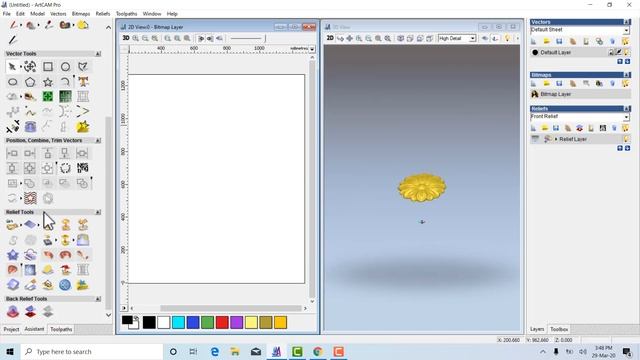
Task: Toggle the Relief Layer preview icon
Action: (x=535, y=139)
